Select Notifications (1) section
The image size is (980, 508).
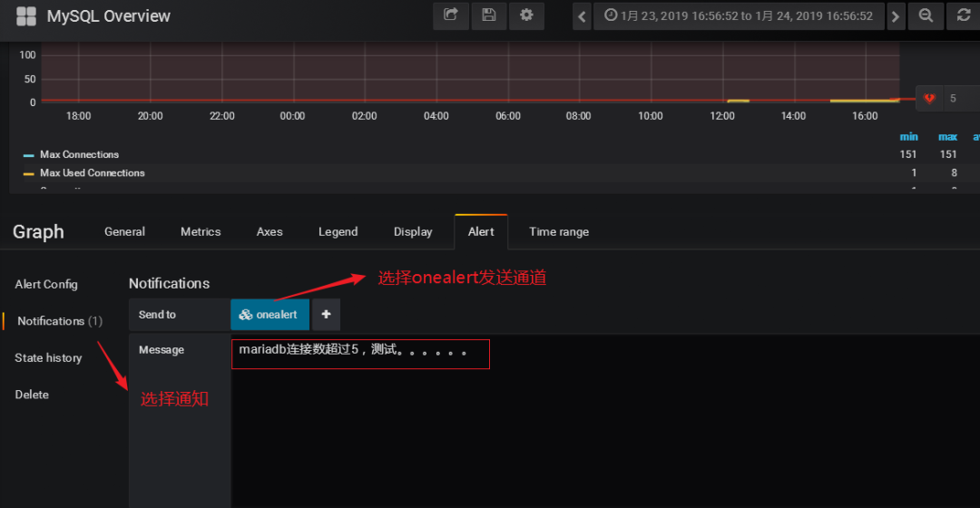pyautogui.click(x=59, y=321)
